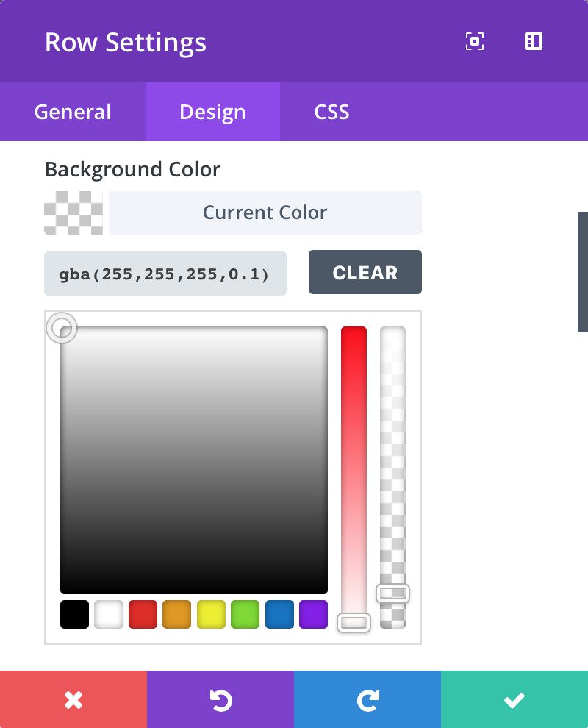The image size is (588, 728).
Task: Select the Design tab
Action: pos(212,112)
